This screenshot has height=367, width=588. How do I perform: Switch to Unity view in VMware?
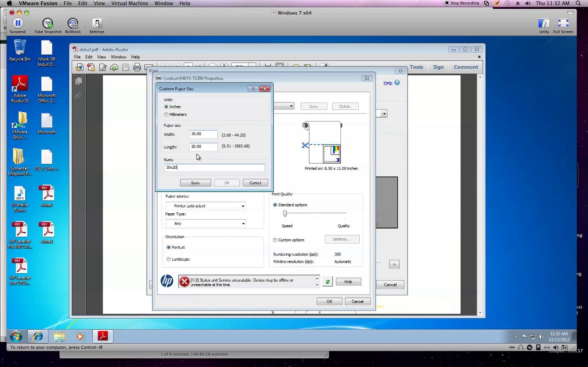544,23
